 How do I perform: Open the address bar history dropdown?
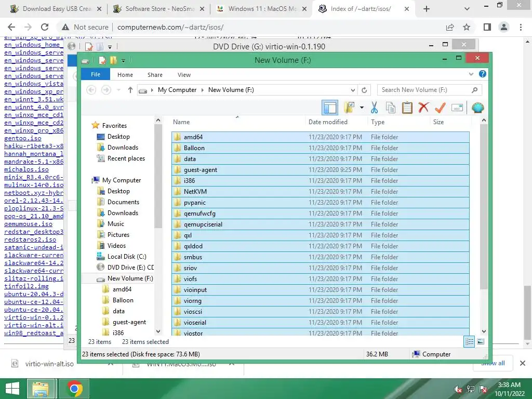tap(353, 90)
